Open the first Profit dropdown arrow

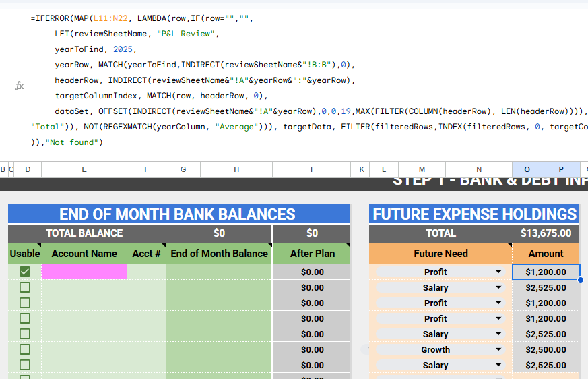(x=498, y=272)
